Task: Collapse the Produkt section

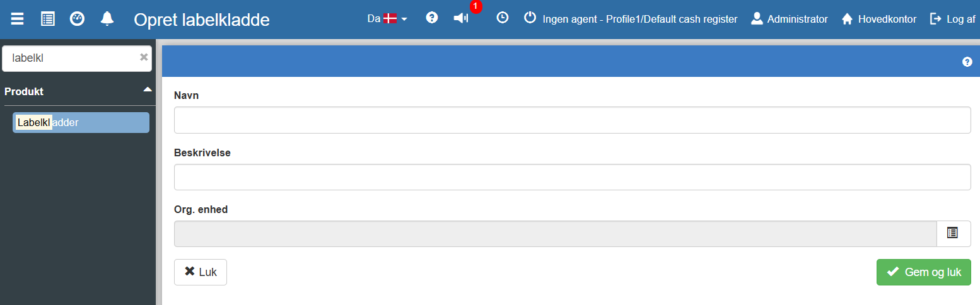Action: tap(147, 90)
